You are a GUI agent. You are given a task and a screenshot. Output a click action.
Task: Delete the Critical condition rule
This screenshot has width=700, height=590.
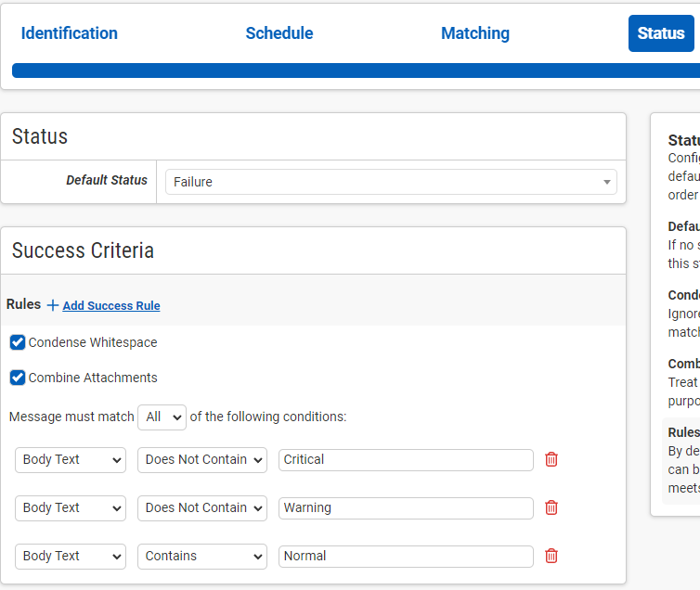coord(551,459)
